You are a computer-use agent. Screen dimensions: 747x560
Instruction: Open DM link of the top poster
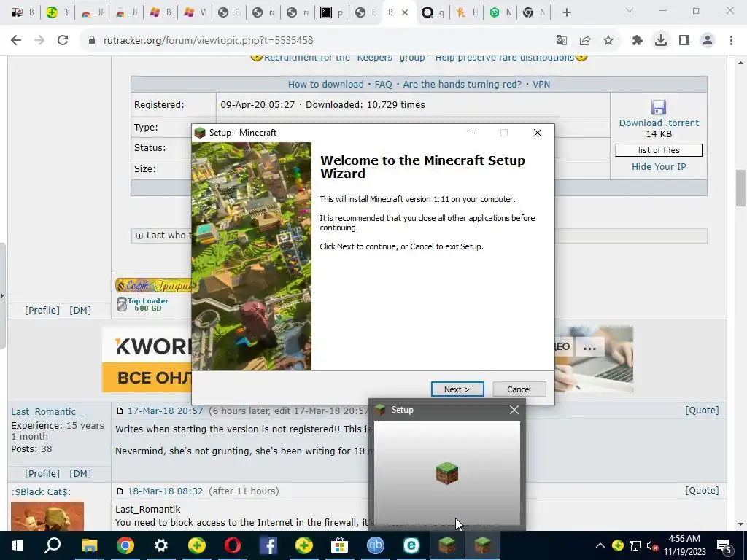(80, 311)
